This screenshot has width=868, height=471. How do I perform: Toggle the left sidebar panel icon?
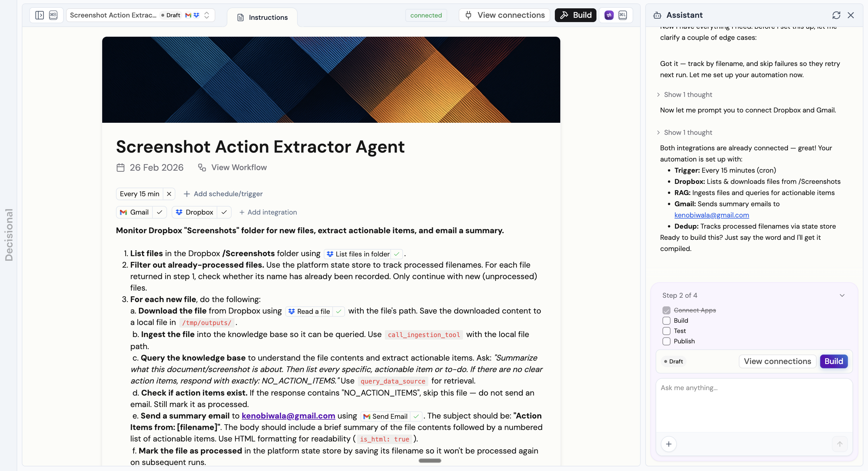click(x=39, y=15)
